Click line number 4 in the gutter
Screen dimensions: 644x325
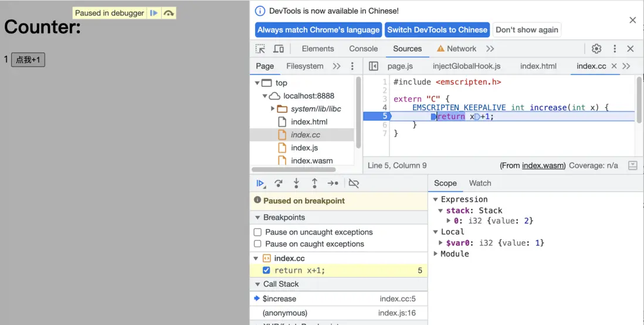385,107
